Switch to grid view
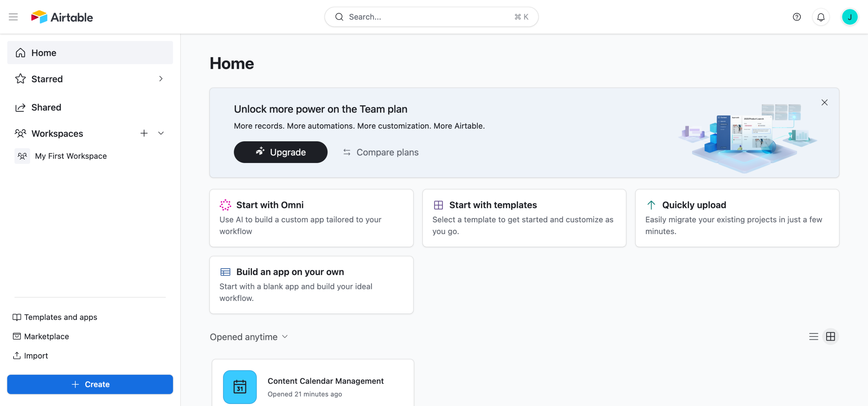 [830, 337]
